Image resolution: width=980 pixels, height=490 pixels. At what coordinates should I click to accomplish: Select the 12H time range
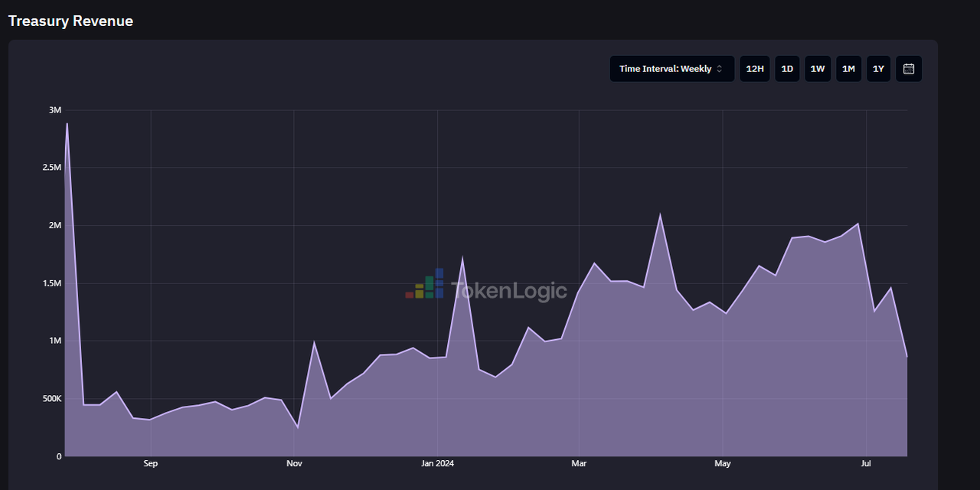tap(755, 69)
